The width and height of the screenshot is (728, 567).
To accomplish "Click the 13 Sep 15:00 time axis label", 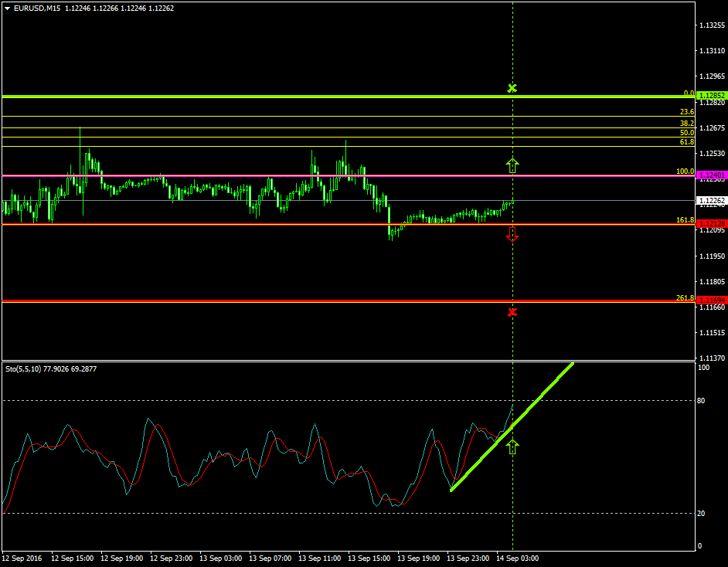I will [x=371, y=558].
